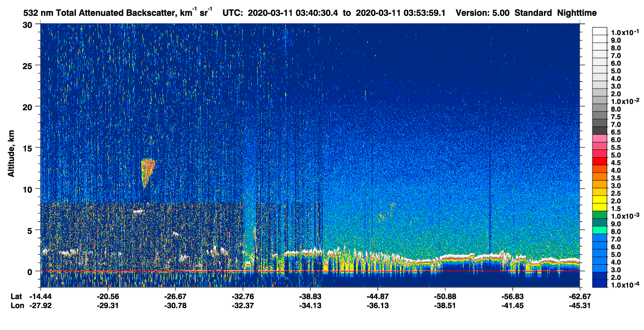This screenshot has width=644, height=330.
Task: Click the colorbar label '6.5'
Action: pos(616,132)
